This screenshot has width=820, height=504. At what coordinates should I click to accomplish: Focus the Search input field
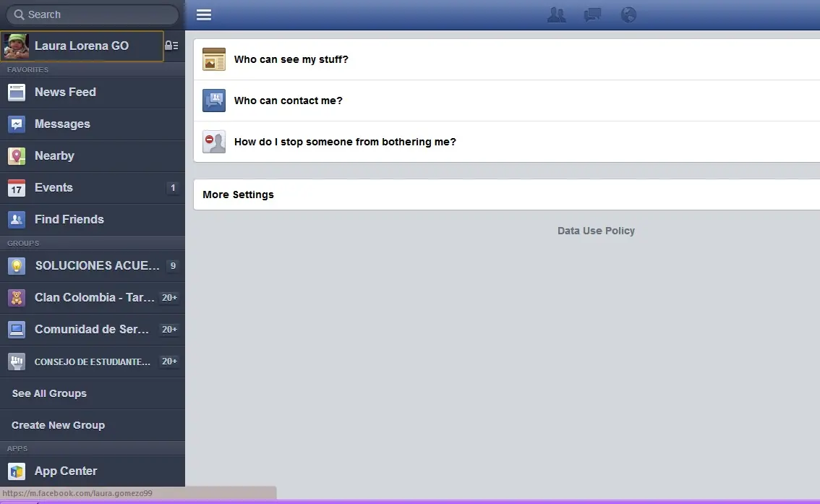(93, 14)
